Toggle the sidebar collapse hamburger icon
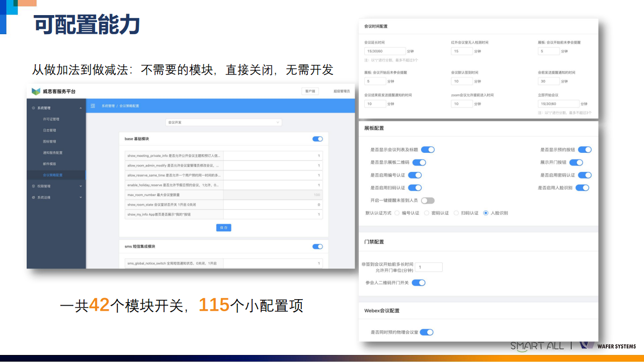 click(93, 106)
